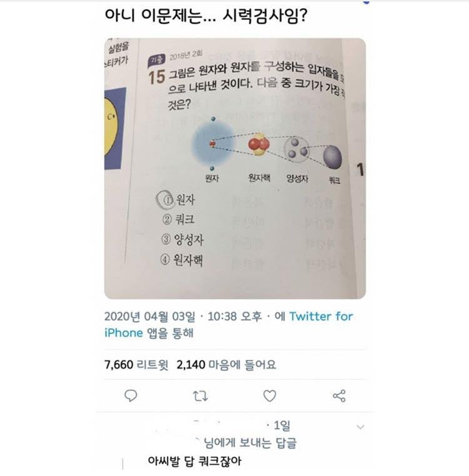Like the tweet with heart icon

pos(270,396)
